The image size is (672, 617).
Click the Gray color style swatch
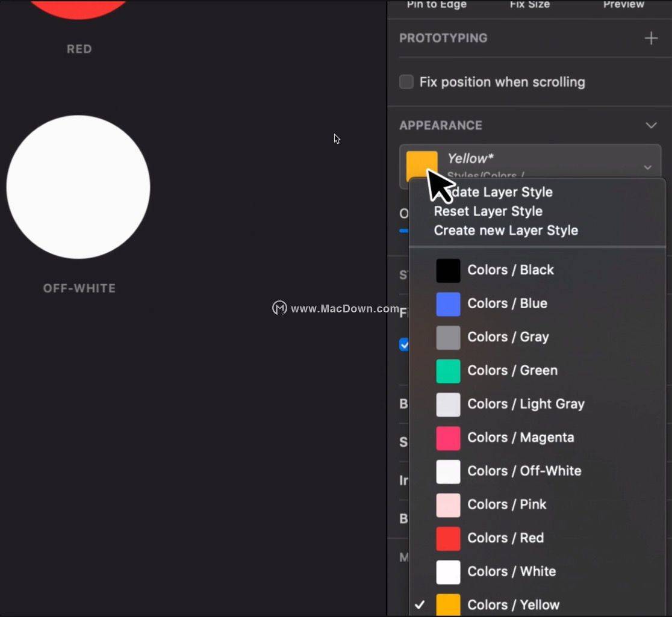click(x=448, y=338)
